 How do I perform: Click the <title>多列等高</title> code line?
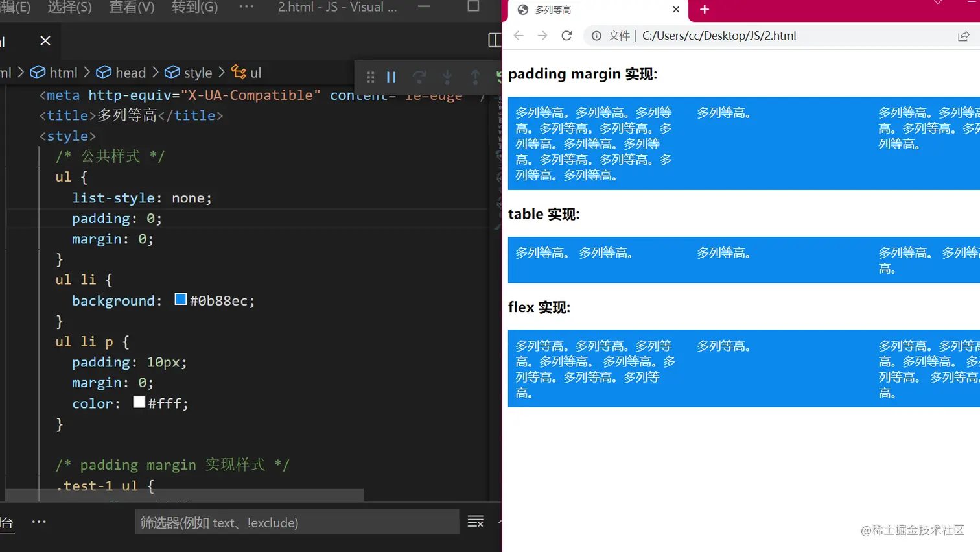(x=131, y=115)
